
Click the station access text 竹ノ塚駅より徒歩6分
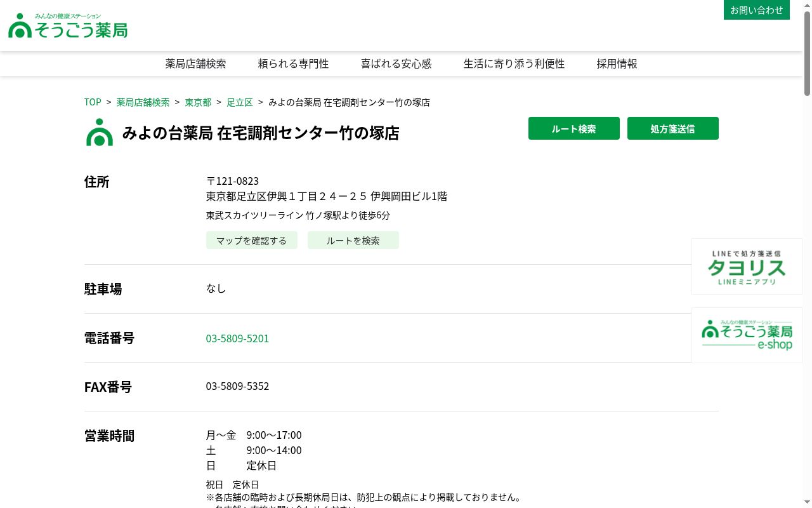(348, 215)
